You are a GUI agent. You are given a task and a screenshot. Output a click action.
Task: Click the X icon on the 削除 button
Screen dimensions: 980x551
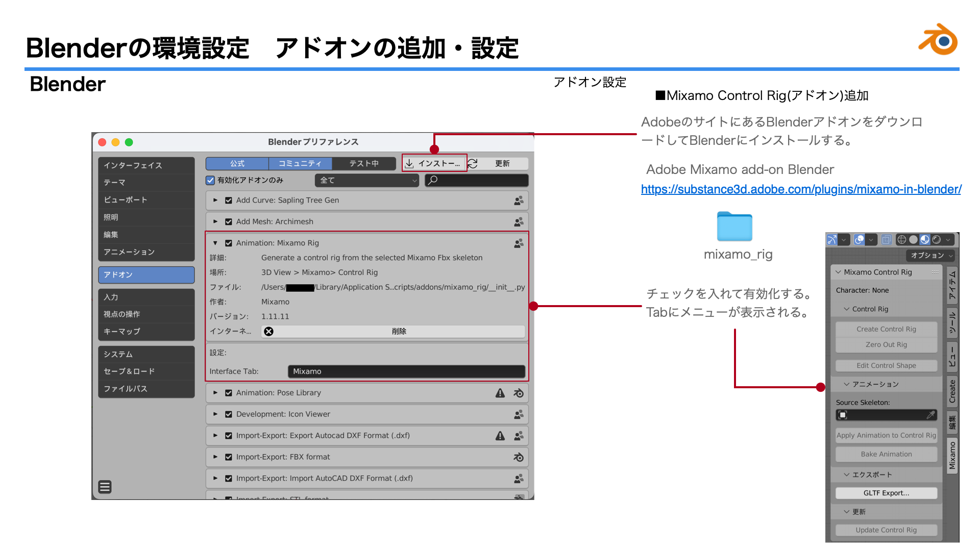(x=269, y=332)
